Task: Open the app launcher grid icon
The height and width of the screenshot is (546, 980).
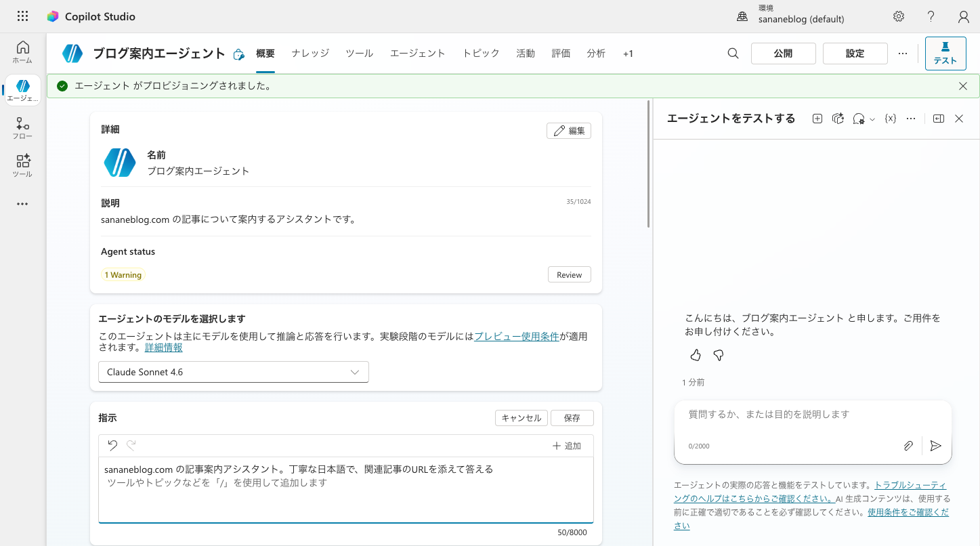Action: (22, 16)
